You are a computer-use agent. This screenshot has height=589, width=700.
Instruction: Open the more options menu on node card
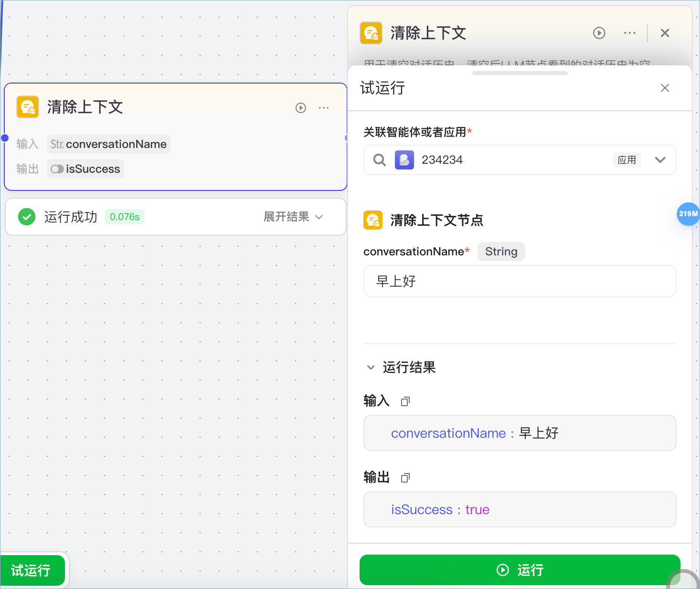coord(324,108)
